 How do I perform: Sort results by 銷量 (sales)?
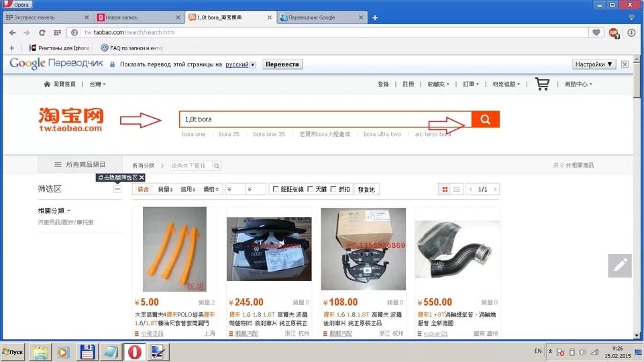coord(165,189)
